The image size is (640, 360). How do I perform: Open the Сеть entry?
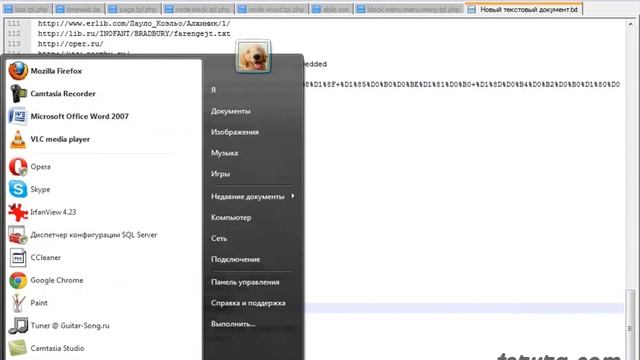click(219, 239)
